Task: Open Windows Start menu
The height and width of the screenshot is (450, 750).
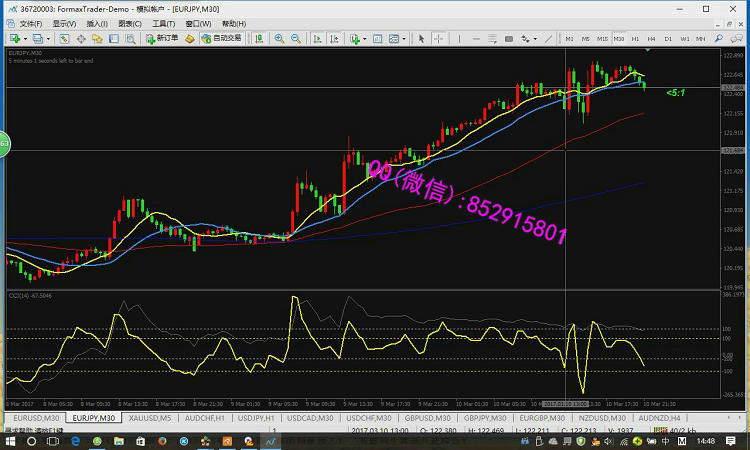Action: pyautogui.click(x=9, y=440)
